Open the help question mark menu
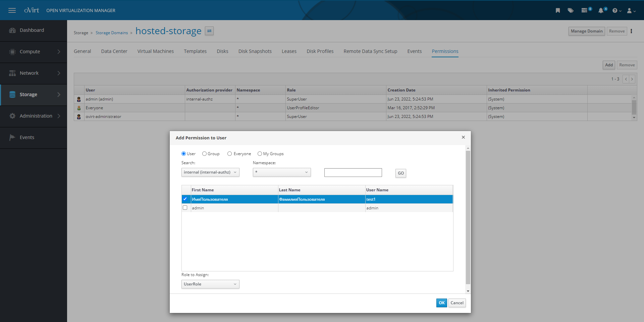This screenshot has width=644, height=322. pyautogui.click(x=616, y=11)
